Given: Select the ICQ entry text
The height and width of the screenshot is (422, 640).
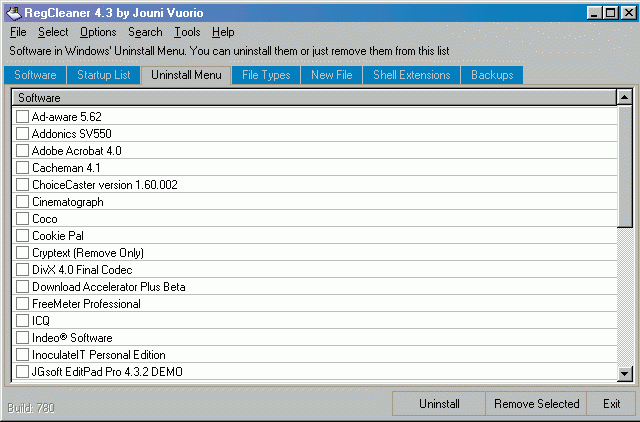Looking at the screenshot, I should [41, 321].
